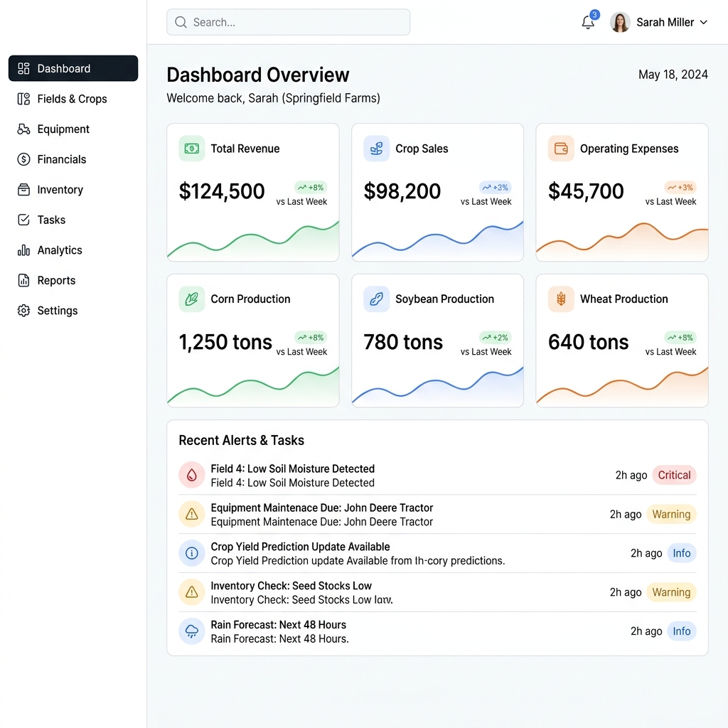Screen dimensions: 728x728
Task: Click the Corn Production leaf icon
Action: point(192,299)
